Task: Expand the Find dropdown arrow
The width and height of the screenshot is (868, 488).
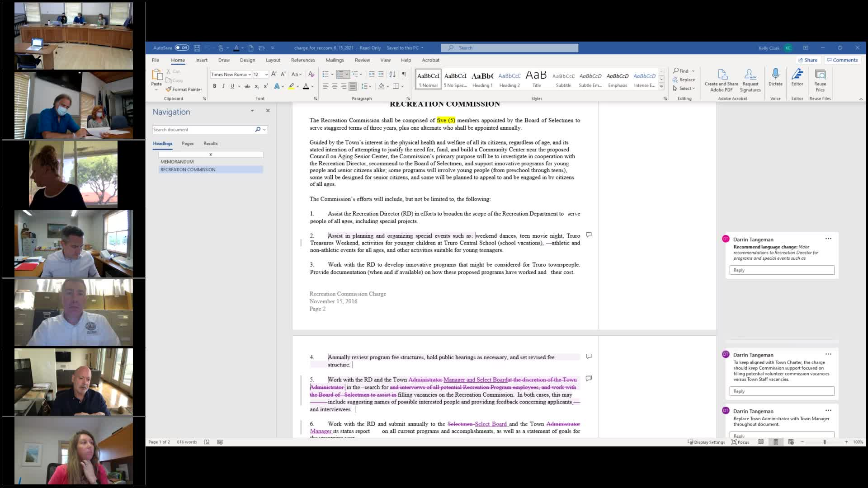Action: coord(693,71)
